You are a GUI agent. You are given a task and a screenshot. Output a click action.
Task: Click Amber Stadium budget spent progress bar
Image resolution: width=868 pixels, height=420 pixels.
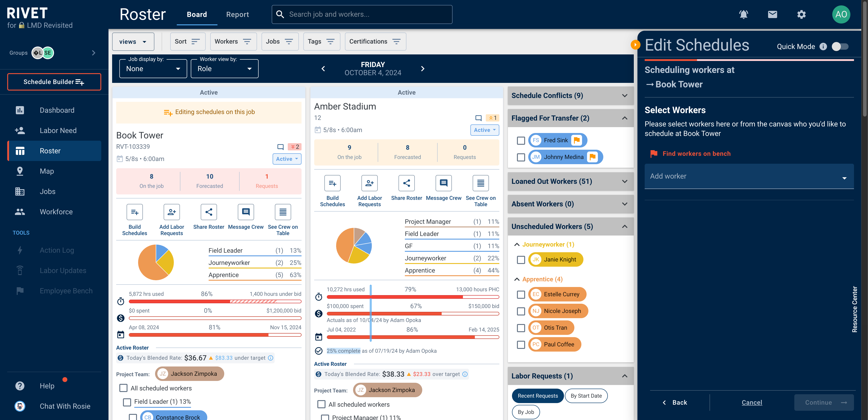413,313
